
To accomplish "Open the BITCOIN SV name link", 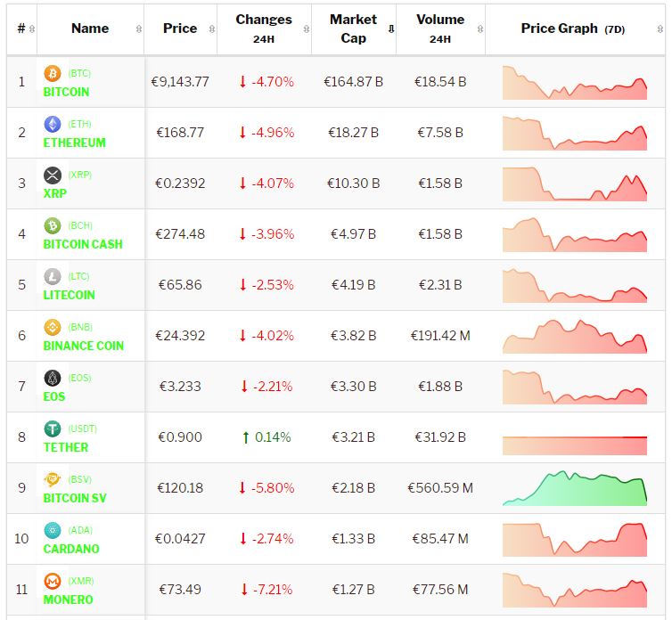I will click(75, 498).
